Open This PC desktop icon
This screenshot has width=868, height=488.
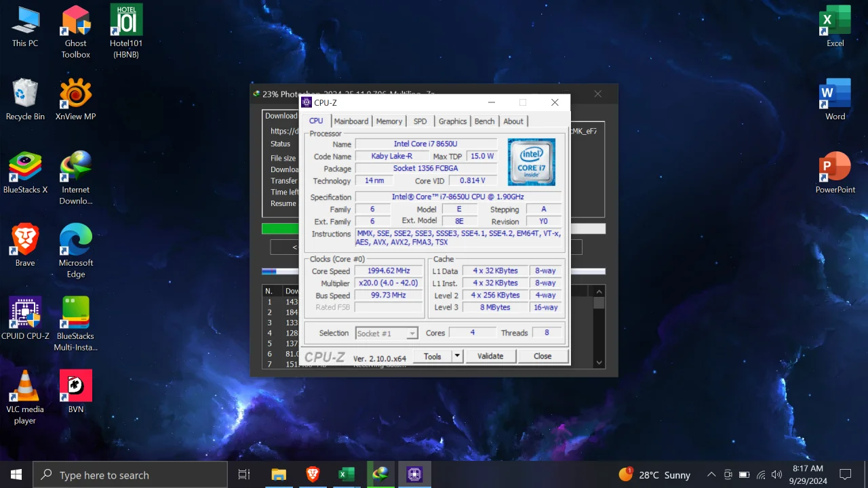click(25, 27)
